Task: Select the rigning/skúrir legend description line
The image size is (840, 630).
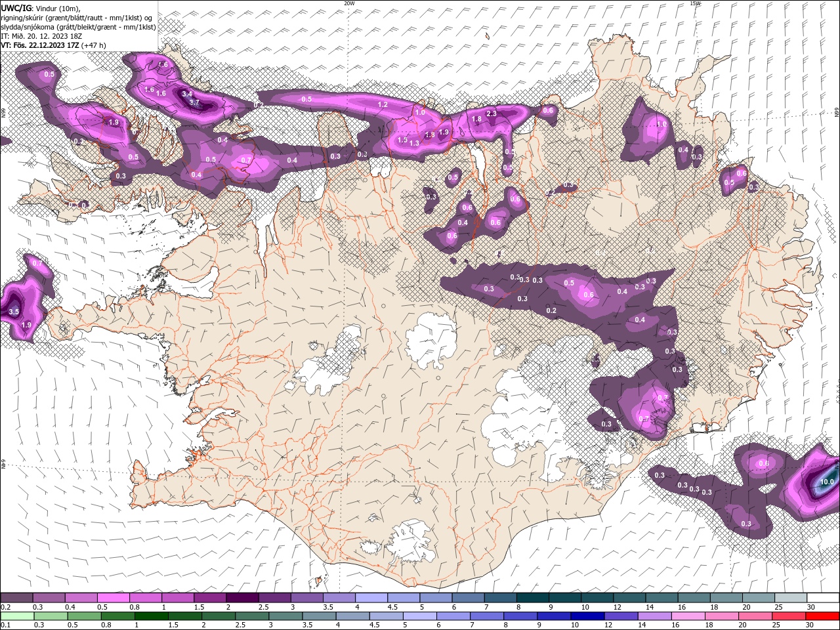Action: point(77,17)
